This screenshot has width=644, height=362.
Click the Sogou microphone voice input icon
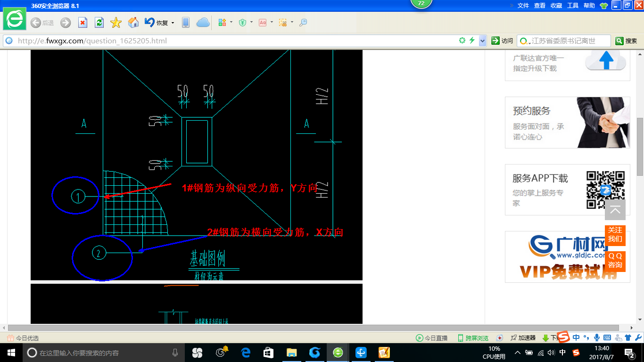pos(597,337)
